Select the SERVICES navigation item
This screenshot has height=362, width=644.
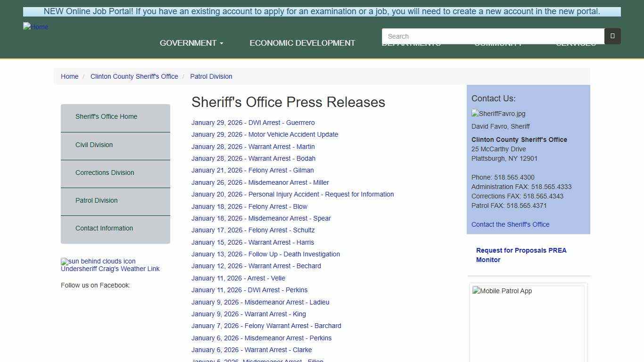tap(576, 43)
